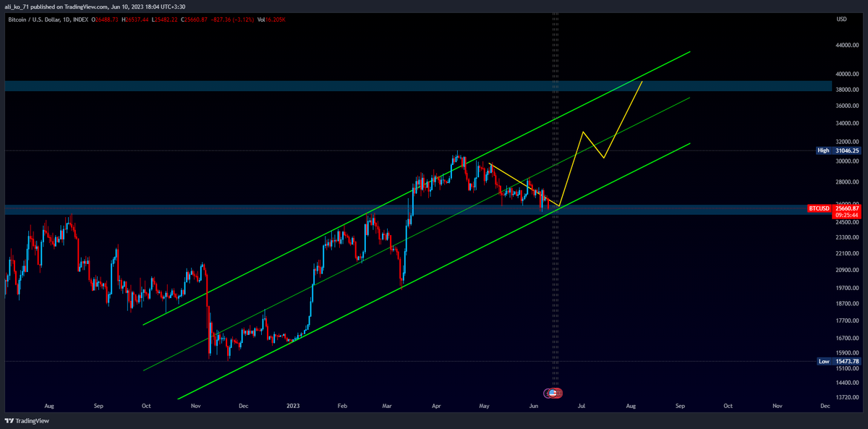Click the Vol indicator value in legend
This screenshot has width=868, height=429.
pyautogui.click(x=275, y=19)
